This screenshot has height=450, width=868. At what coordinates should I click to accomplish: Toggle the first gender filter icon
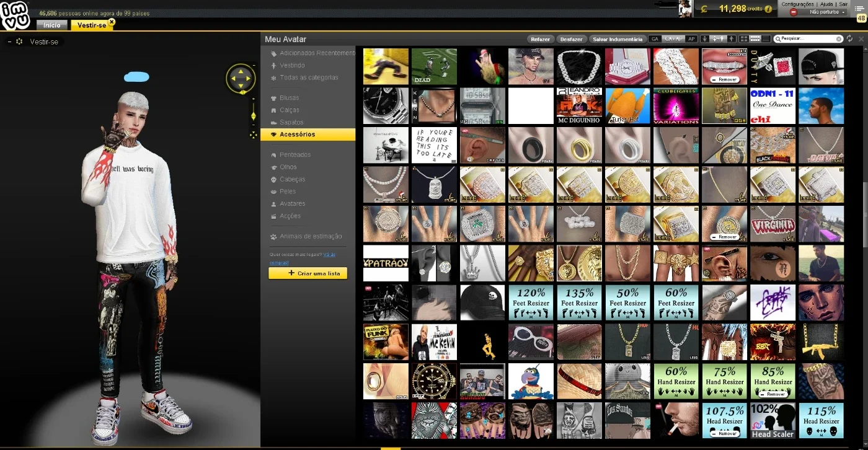pos(705,39)
